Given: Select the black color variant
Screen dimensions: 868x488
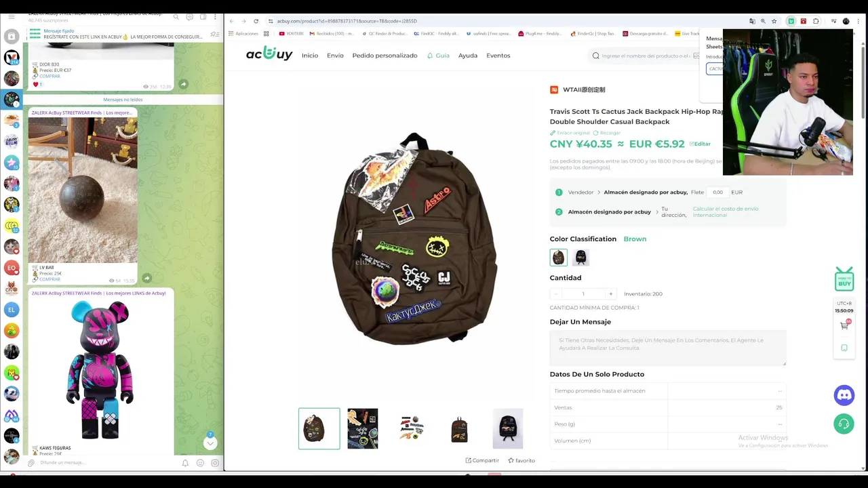Looking at the screenshot, I should point(580,258).
